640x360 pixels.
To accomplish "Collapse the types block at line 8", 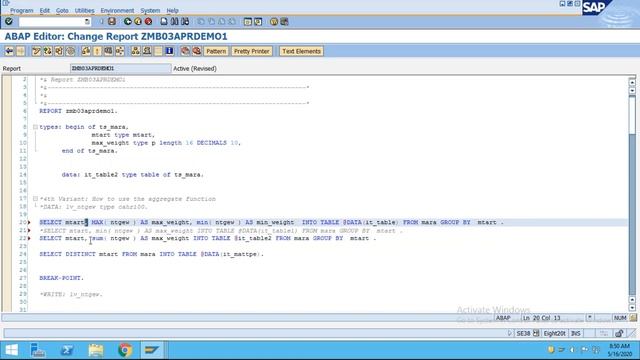I will coord(36,127).
